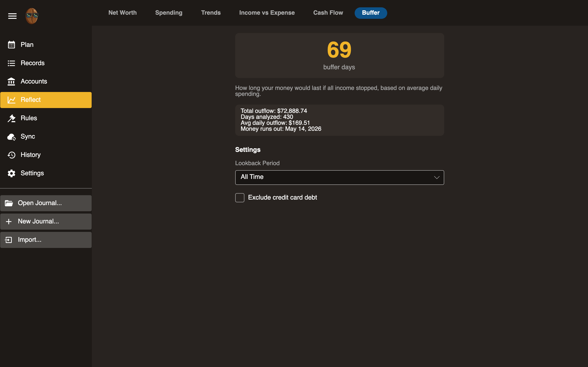Open Records via list icon
The height and width of the screenshot is (367, 588).
(11, 63)
